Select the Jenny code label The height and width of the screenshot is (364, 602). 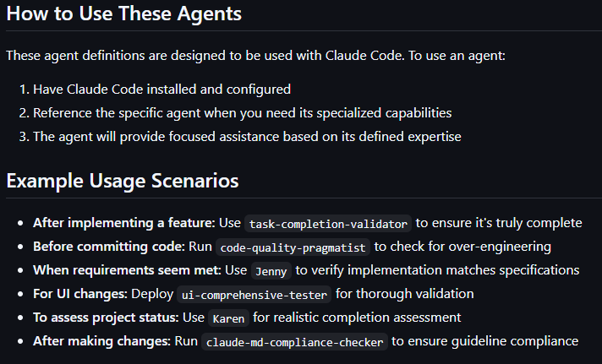[271, 271]
